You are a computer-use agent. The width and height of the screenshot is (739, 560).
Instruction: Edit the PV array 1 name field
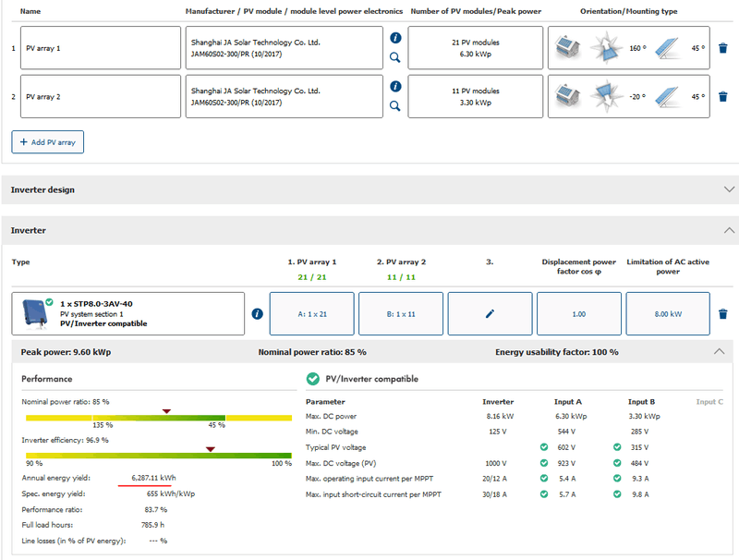[x=101, y=47]
